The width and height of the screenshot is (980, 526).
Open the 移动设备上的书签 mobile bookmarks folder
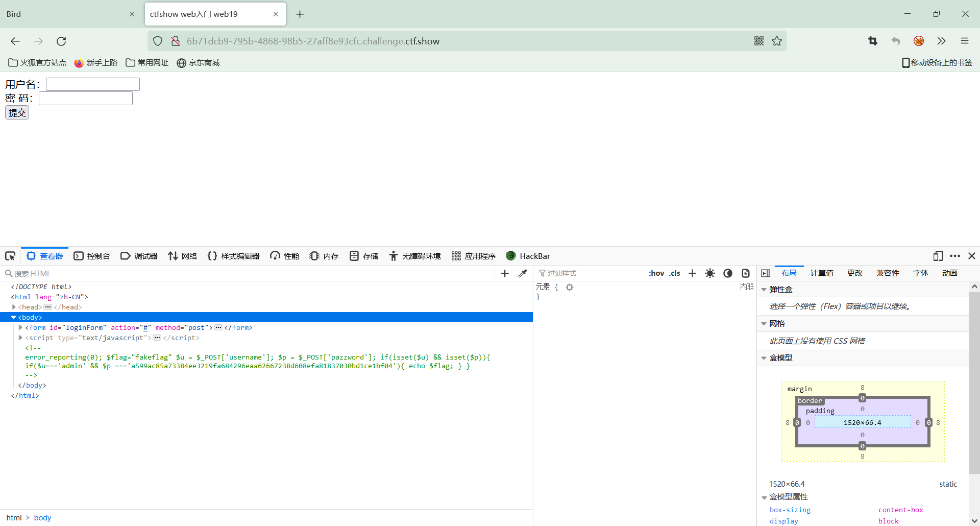pyautogui.click(x=937, y=63)
